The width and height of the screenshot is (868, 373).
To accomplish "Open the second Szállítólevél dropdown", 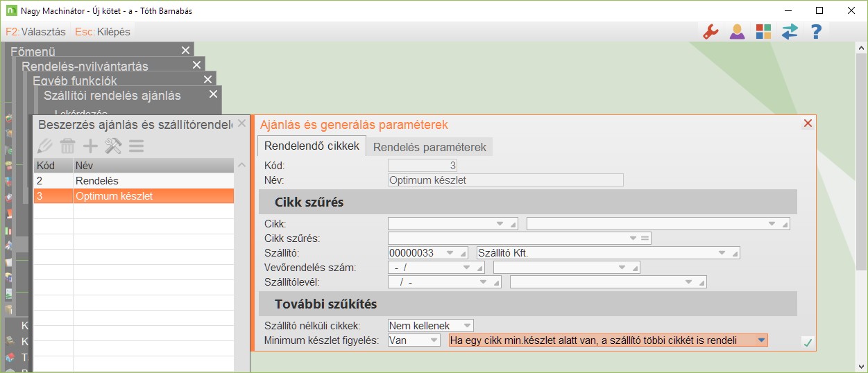I will click(x=688, y=282).
